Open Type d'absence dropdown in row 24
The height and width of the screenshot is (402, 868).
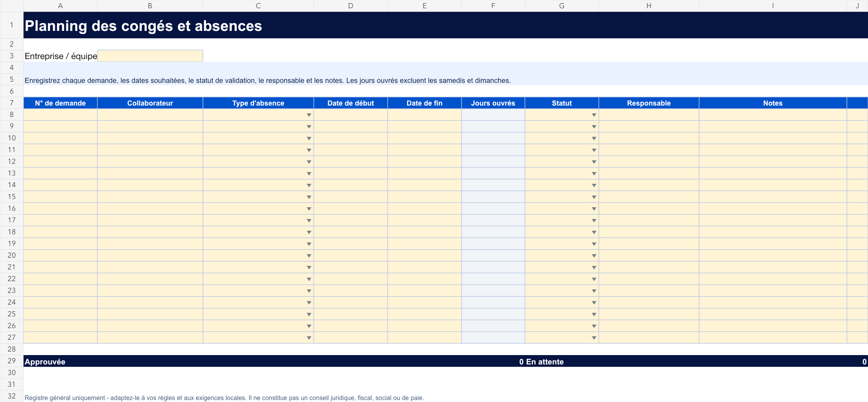pyautogui.click(x=309, y=303)
